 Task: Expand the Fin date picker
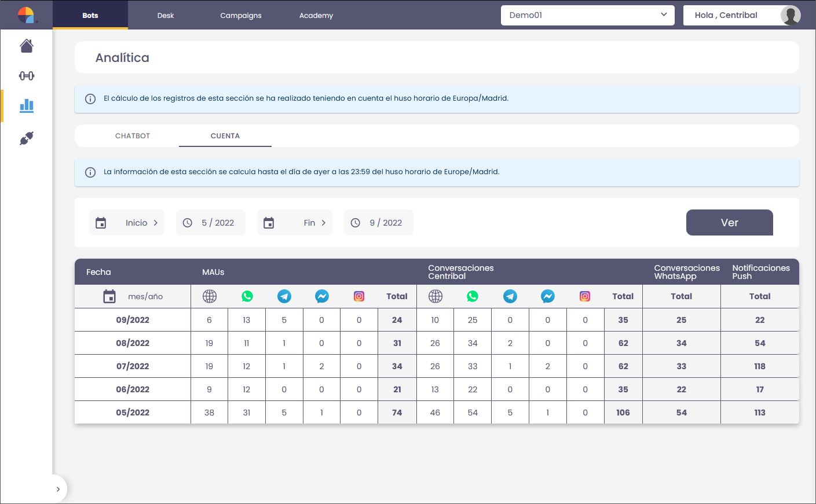295,223
